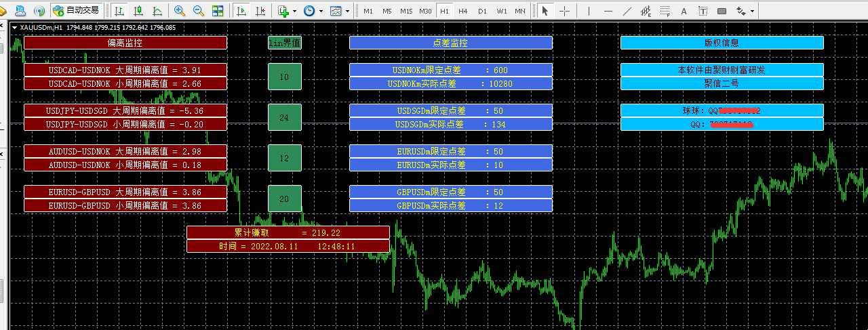Click the green box showing 12
This screenshot has height=330, width=868.
point(284,158)
